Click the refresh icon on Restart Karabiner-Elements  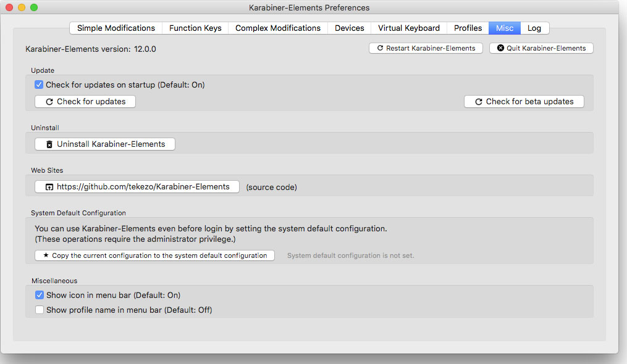(x=380, y=48)
